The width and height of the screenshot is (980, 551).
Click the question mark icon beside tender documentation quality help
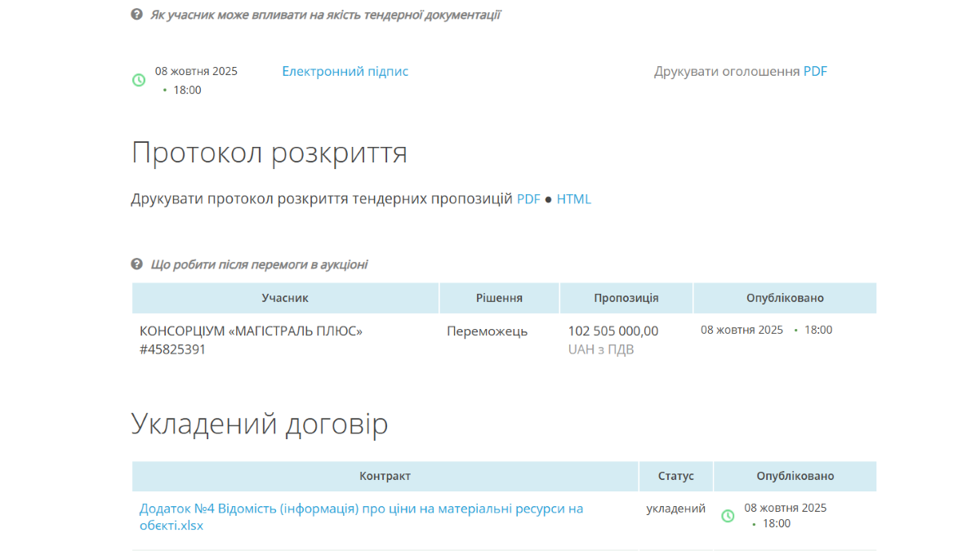point(137,15)
